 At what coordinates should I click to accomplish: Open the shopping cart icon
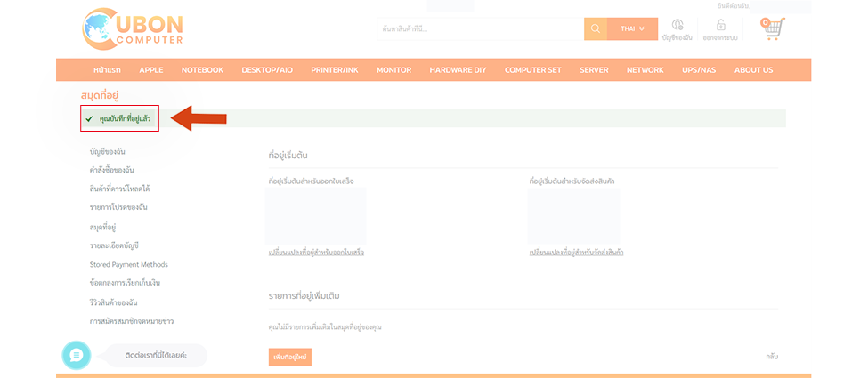click(772, 28)
